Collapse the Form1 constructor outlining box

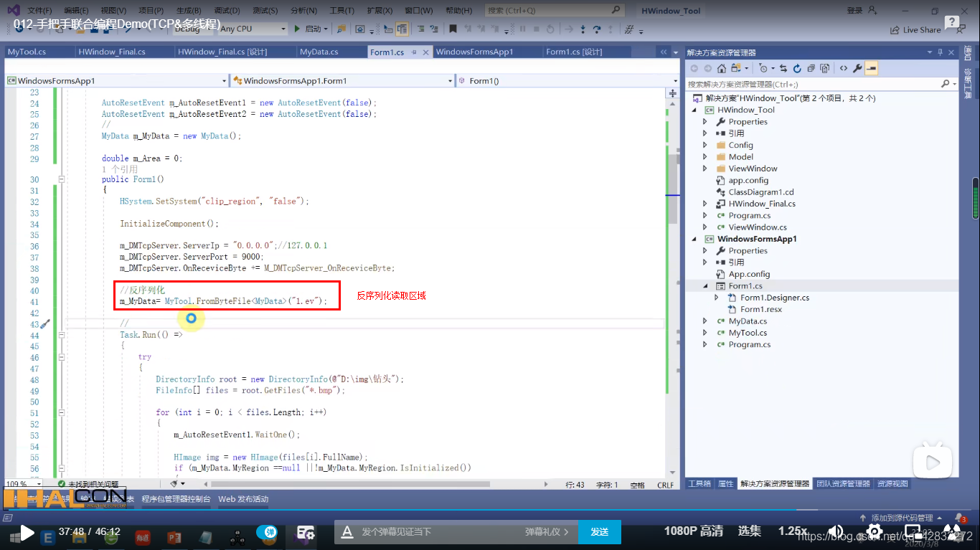coord(62,179)
